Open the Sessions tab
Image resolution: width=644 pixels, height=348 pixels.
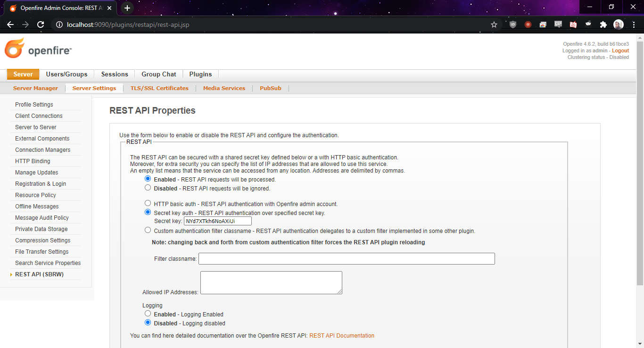pos(115,74)
